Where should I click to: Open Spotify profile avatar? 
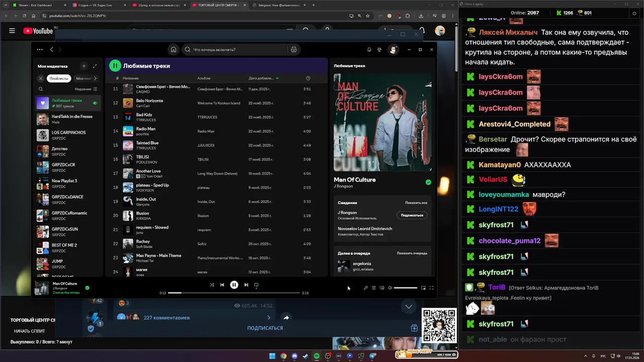(393, 50)
